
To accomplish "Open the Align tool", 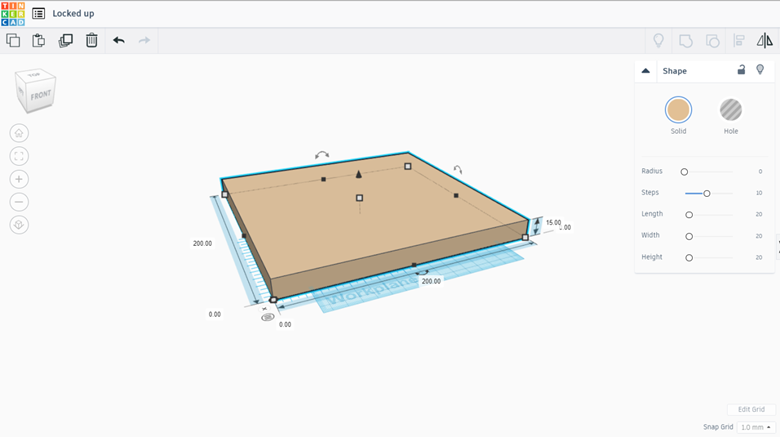I will pyautogui.click(x=739, y=41).
